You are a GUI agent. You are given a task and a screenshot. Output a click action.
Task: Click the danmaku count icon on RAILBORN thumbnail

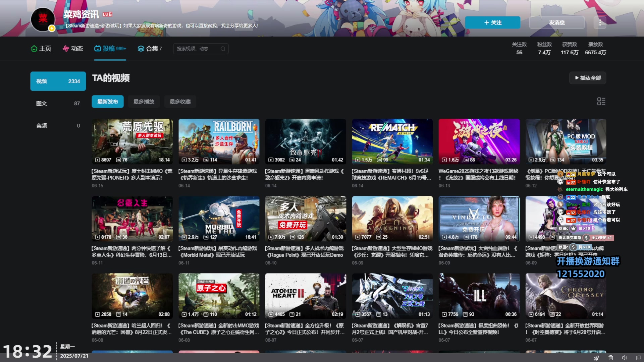click(x=205, y=160)
